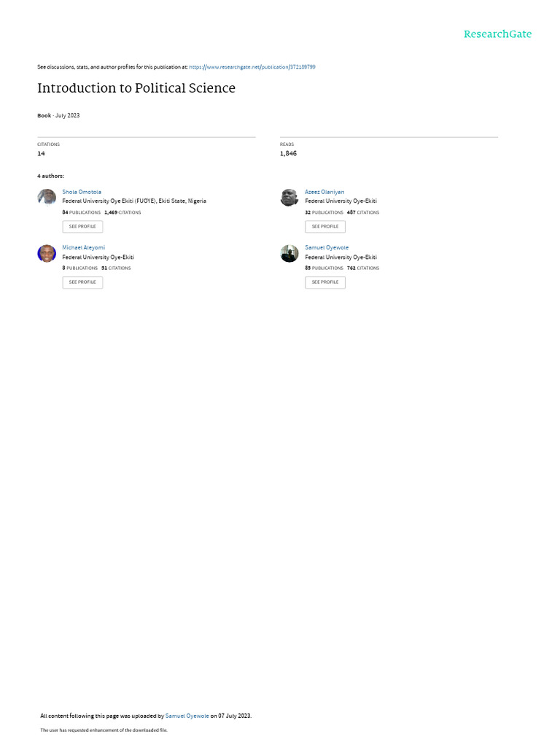Screen dimensions: 560x747
Task: Click Michael Aleyomi's profile photo
Action: (x=47, y=253)
